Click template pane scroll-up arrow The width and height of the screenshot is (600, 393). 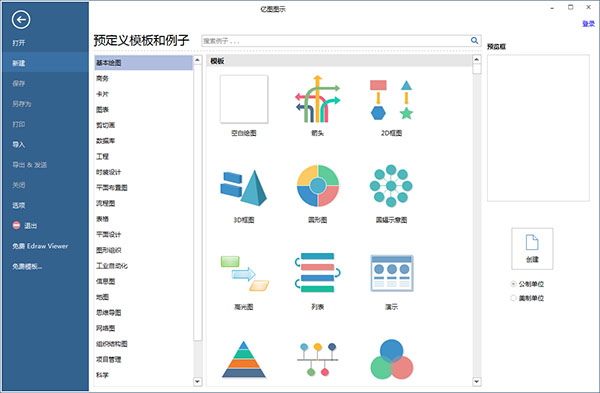pos(476,60)
